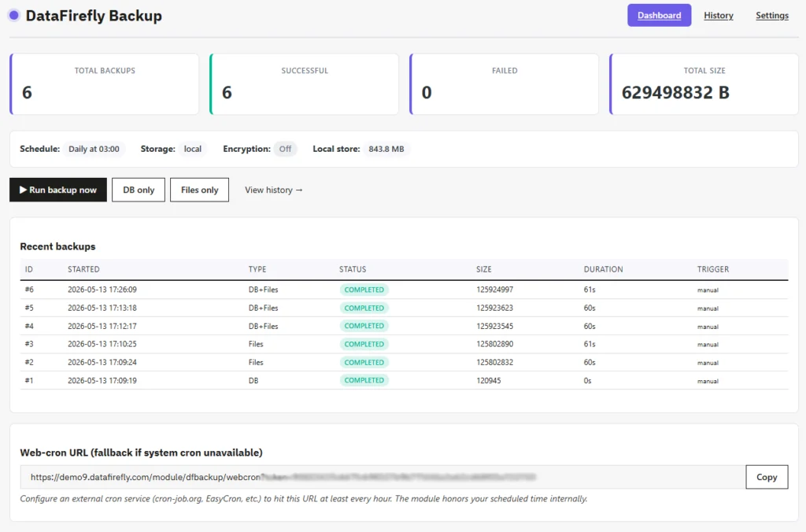Click COMPLETED badge for backup #1
Viewport: 806px width, 532px height.
(364, 380)
